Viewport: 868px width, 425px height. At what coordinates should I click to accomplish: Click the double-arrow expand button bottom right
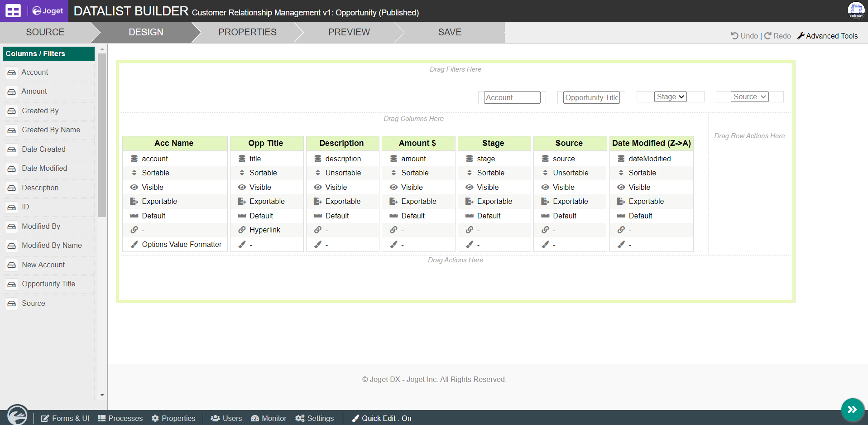[x=852, y=410]
